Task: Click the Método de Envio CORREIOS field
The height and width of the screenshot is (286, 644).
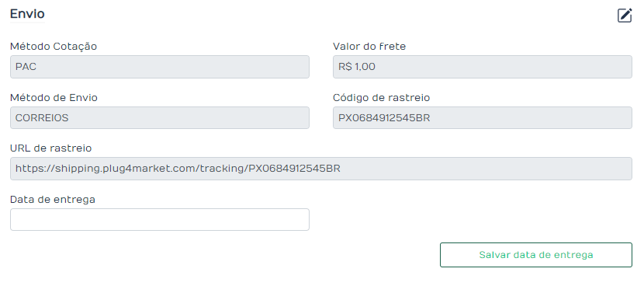Action: coord(160,117)
